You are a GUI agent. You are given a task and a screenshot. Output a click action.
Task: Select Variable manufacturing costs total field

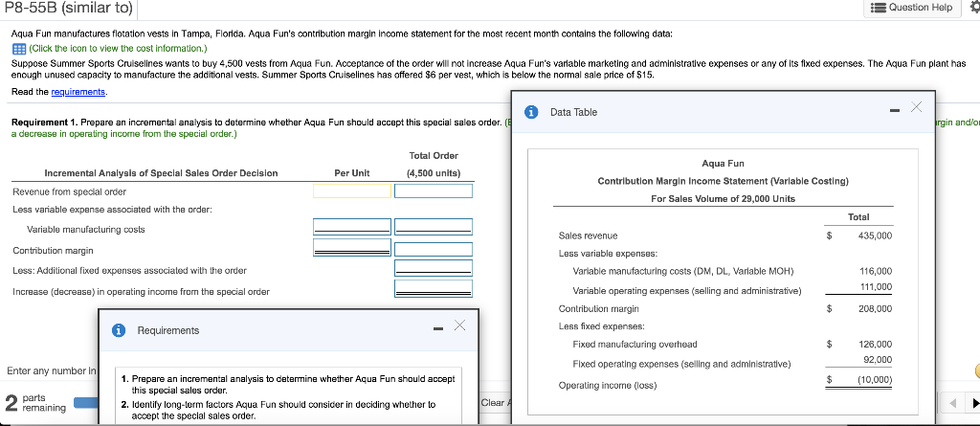[434, 227]
